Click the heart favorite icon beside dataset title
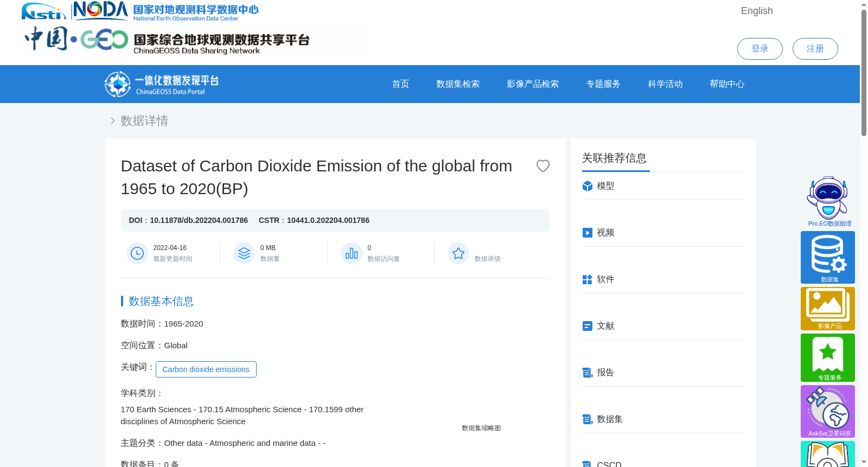 tap(542, 166)
